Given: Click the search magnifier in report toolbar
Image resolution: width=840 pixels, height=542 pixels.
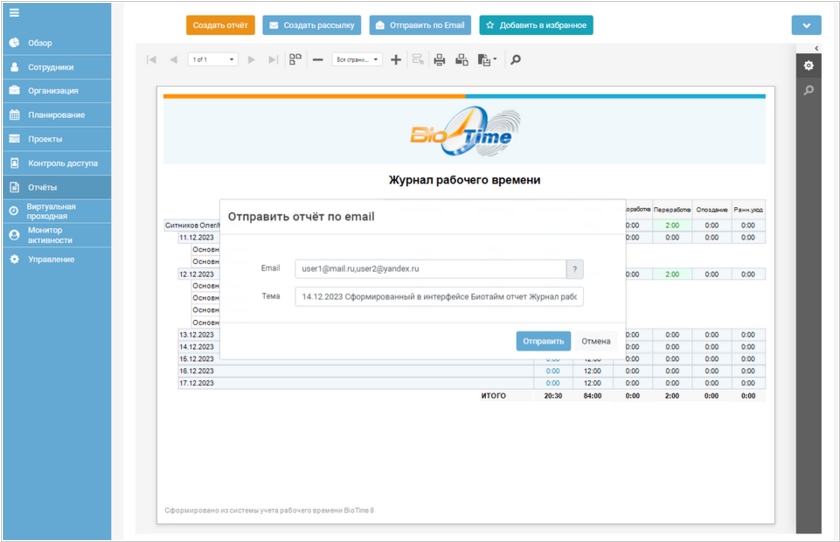Looking at the screenshot, I should point(516,60).
